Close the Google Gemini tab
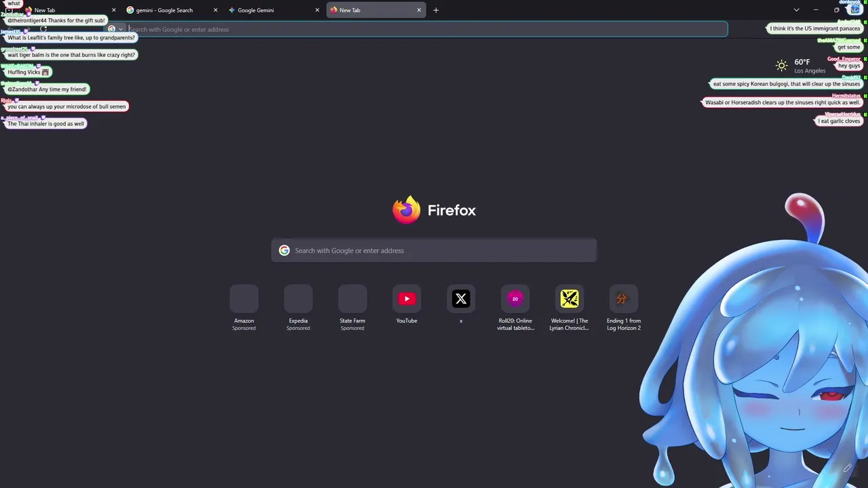Screen dimensions: 868x488 pyautogui.click(x=317, y=10)
